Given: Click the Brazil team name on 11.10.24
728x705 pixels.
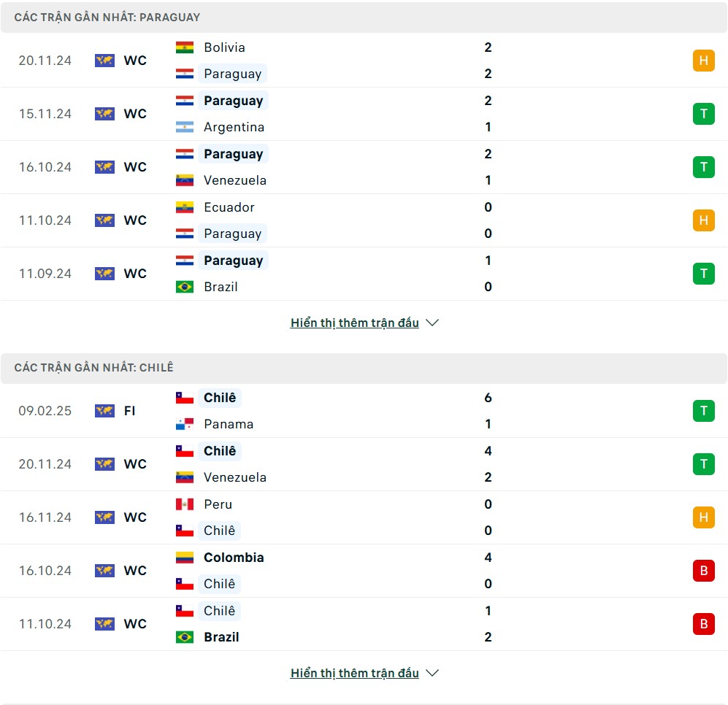Looking at the screenshot, I should [x=221, y=637].
